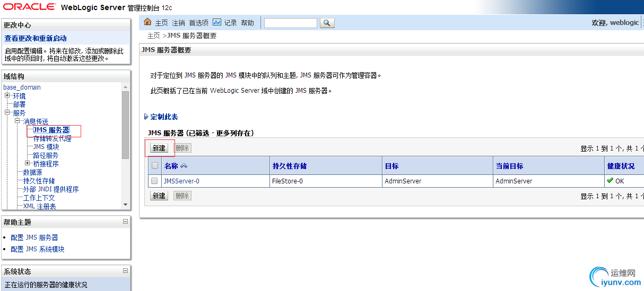Select base_domain in domain structure
The image size is (644, 291).
(x=22, y=87)
